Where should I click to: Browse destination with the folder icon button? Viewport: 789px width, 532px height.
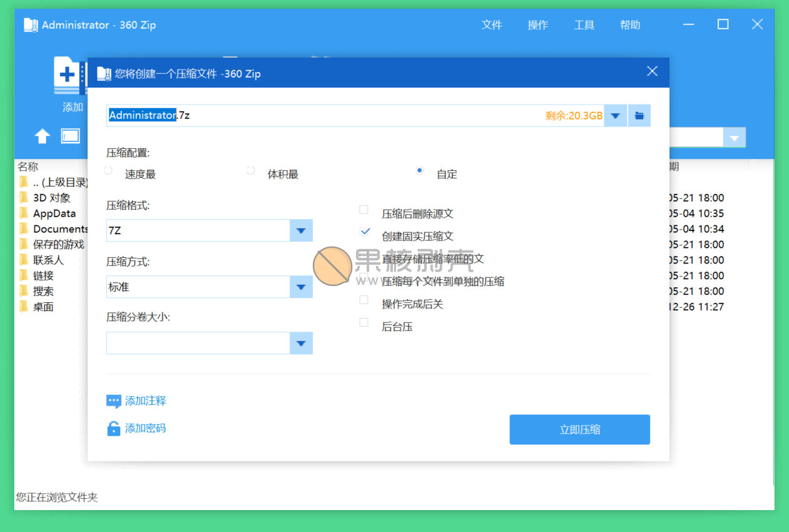click(x=639, y=116)
